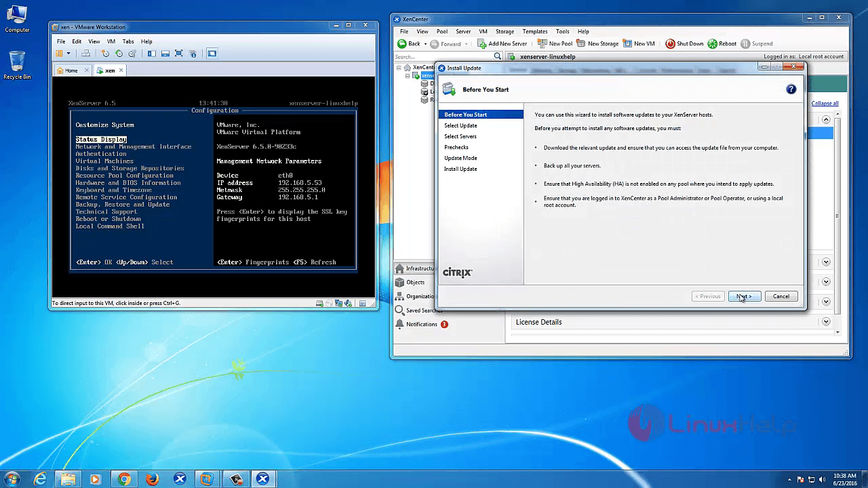Click the XenCenter properties pane scrollbar

pyautogui.click(x=837, y=217)
